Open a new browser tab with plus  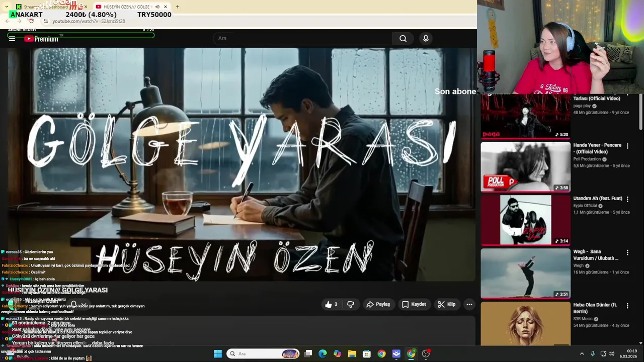click(177, 7)
